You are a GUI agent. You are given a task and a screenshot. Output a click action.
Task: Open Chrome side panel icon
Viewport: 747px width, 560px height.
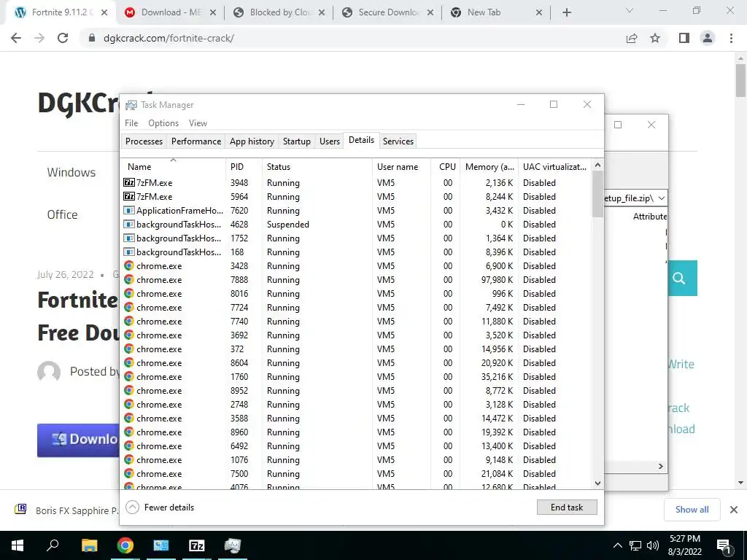tap(684, 38)
